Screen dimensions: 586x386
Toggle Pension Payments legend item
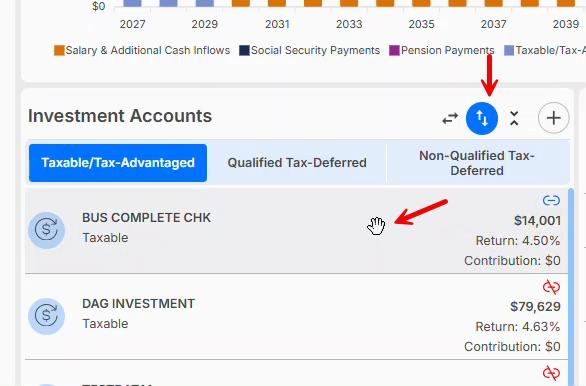pyautogui.click(x=442, y=50)
